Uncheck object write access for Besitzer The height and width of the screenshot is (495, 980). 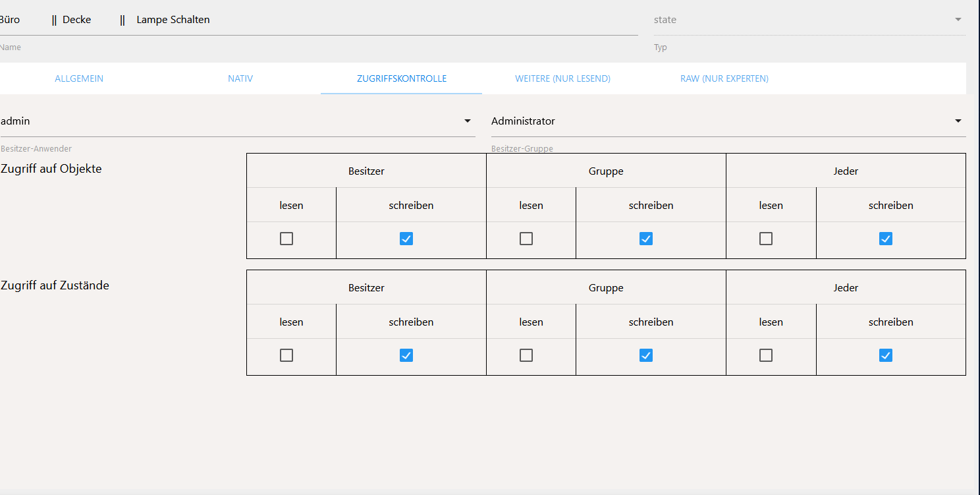(x=406, y=239)
